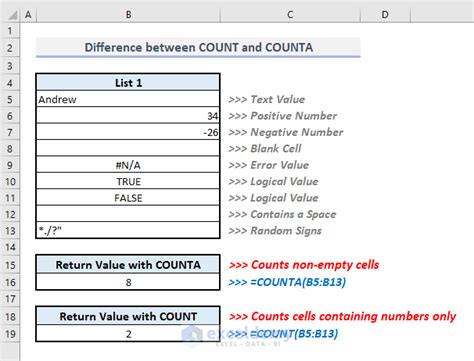This screenshot has width=474, height=361.
Task: Click the '=COUNTA(B5:B13)' formula text
Action: 298,282
